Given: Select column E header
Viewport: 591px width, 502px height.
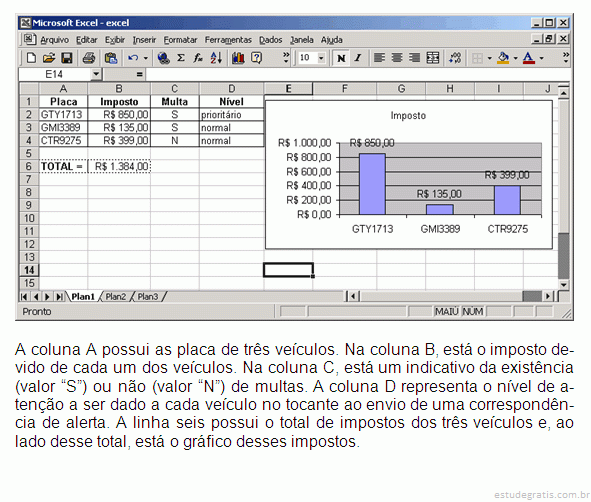Looking at the screenshot, I should point(288,89).
